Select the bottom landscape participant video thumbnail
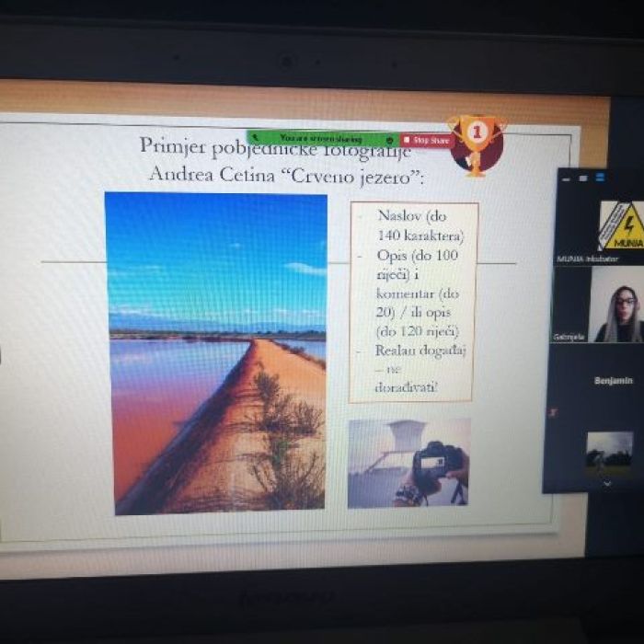 [x=609, y=451]
